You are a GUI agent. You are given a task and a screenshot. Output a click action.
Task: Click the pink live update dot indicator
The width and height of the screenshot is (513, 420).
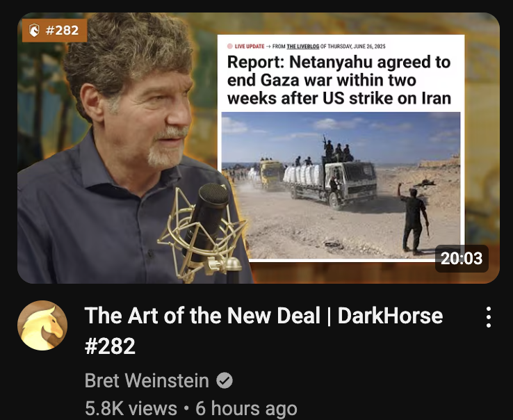tap(230, 46)
